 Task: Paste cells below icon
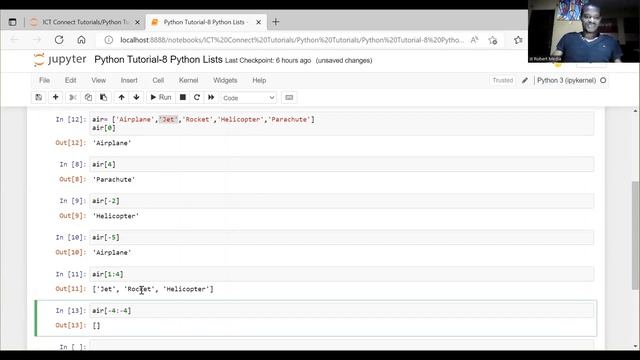coord(104,98)
